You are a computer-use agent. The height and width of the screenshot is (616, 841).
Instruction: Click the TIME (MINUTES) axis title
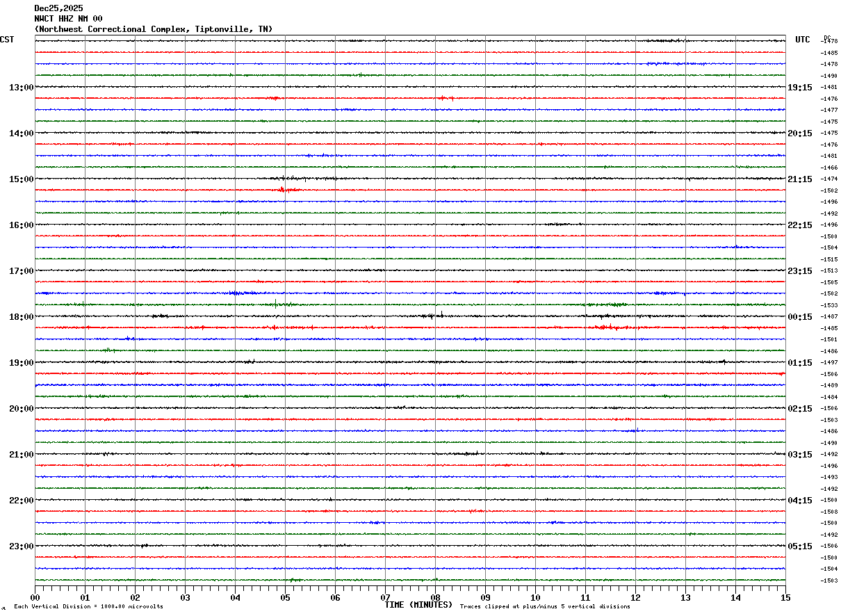pyautogui.click(x=418, y=605)
